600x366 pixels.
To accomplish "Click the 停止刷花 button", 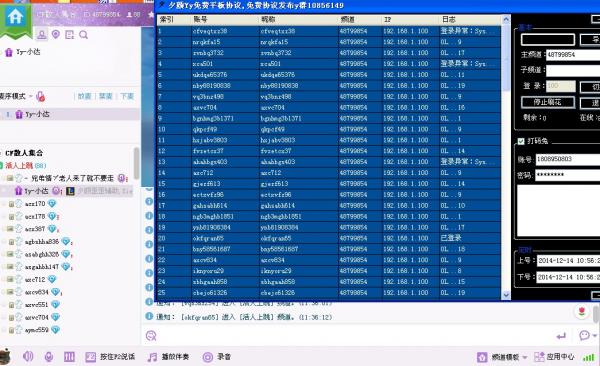I will click(548, 102).
